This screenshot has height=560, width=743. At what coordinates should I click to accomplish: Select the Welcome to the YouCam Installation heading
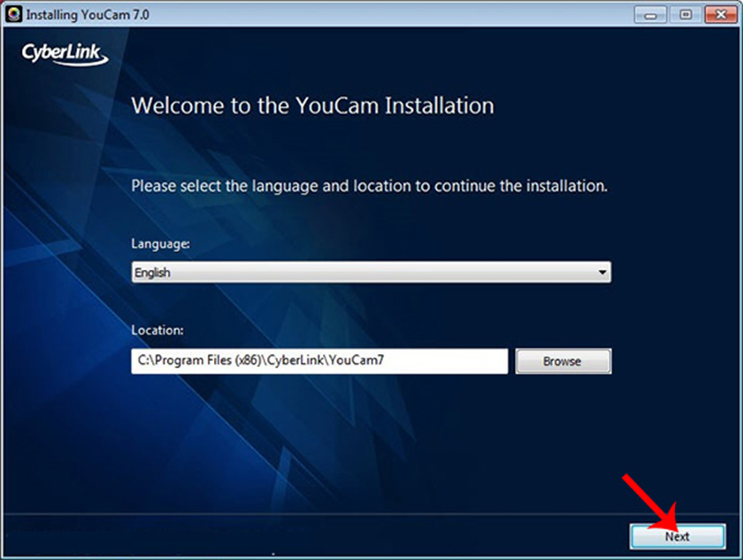[312, 105]
